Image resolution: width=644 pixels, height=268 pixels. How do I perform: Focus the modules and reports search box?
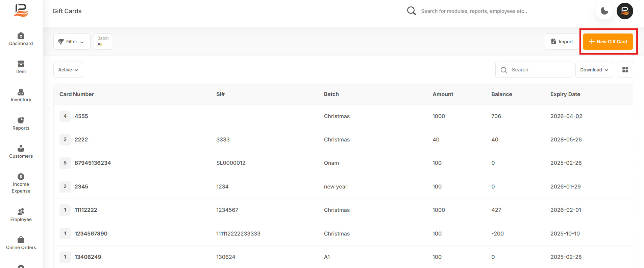[x=474, y=11]
